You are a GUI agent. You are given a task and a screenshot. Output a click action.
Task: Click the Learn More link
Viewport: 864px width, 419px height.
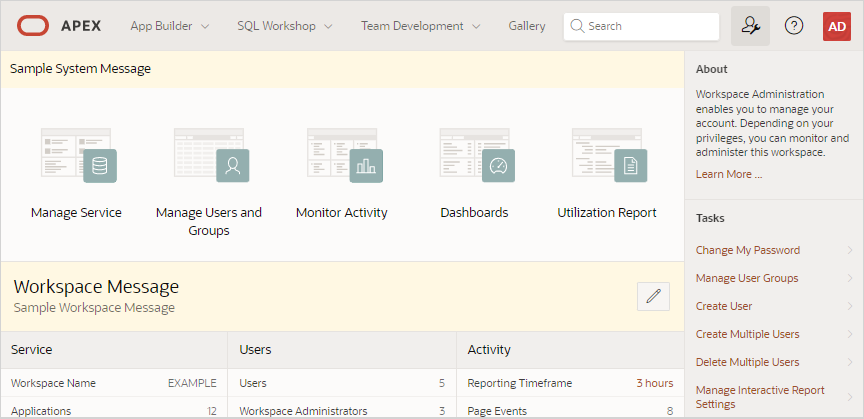coord(729,174)
